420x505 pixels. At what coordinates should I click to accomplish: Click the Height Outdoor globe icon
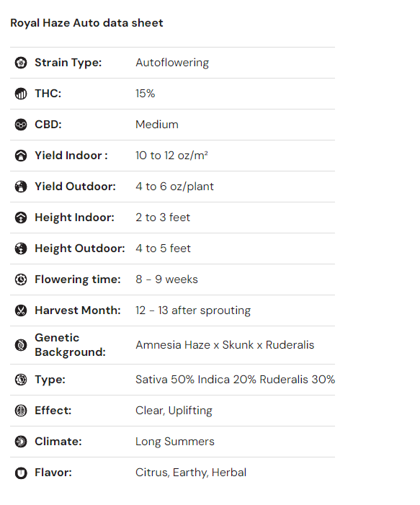pos(21,249)
